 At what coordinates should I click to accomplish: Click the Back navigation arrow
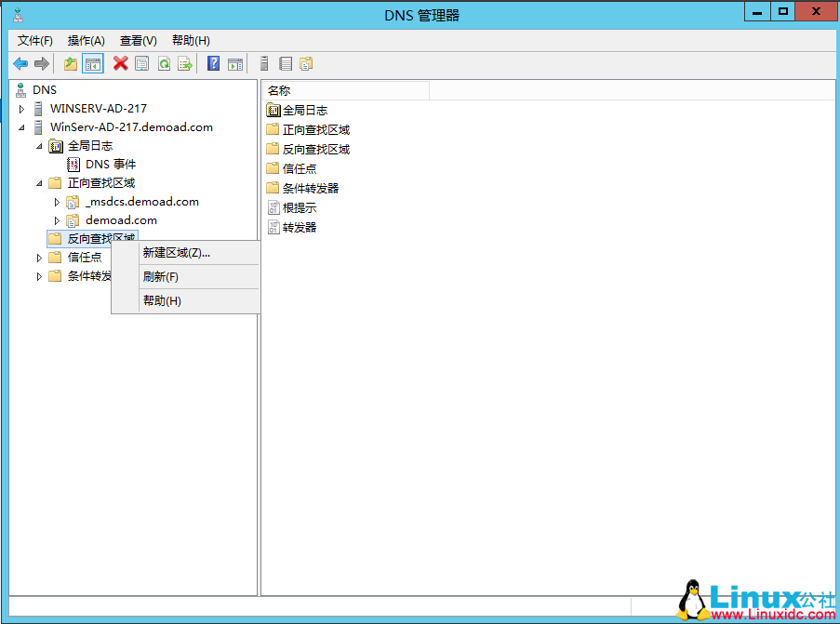20,63
